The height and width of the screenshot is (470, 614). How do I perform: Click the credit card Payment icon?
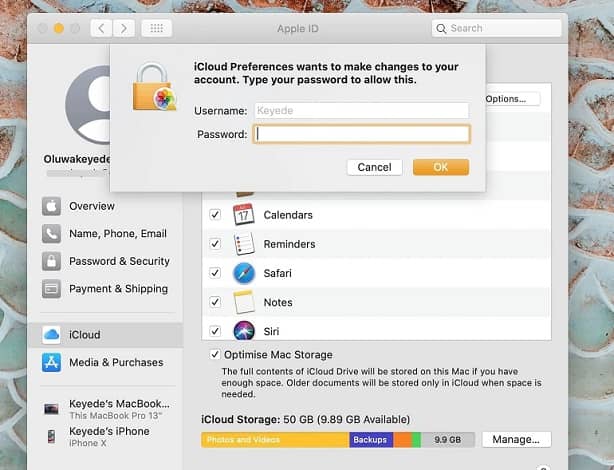click(x=51, y=289)
